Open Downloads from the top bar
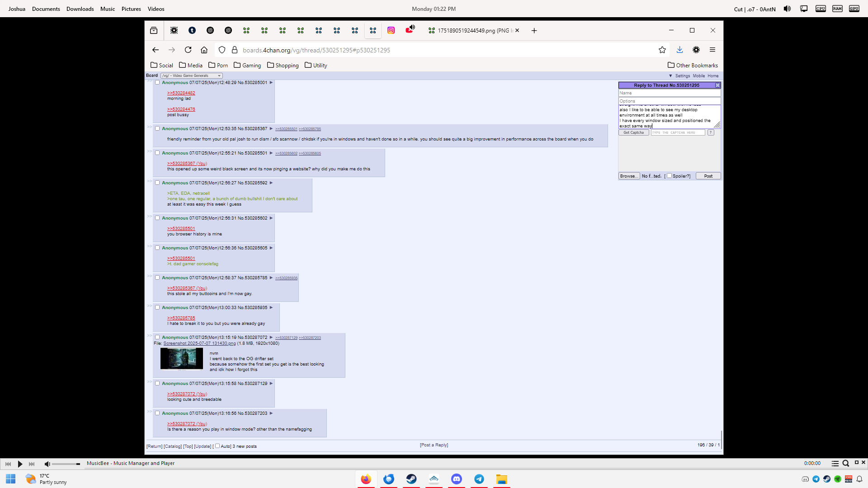 80,9
